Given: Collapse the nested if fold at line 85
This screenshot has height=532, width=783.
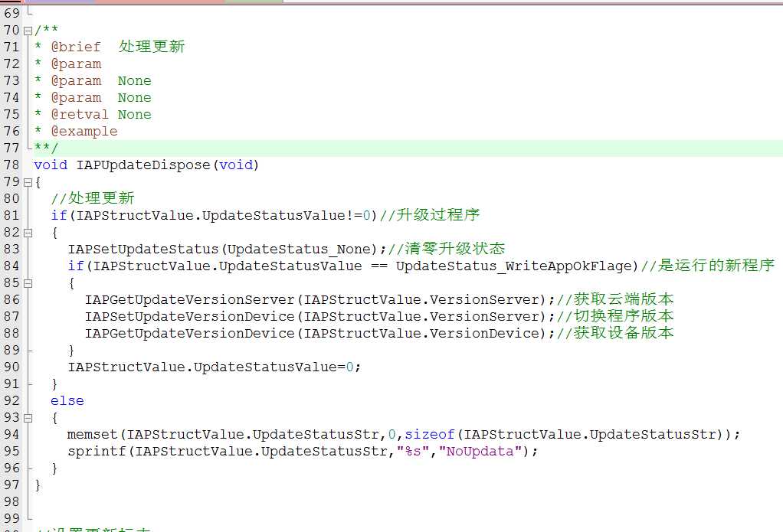Looking at the screenshot, I should point(28,283).
